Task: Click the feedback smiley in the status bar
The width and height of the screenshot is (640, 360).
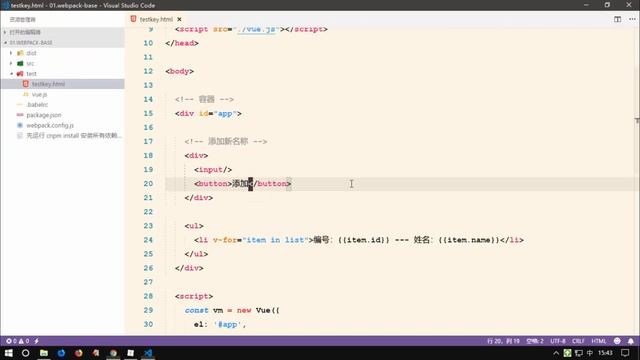Action: click(x=617, y=341)
